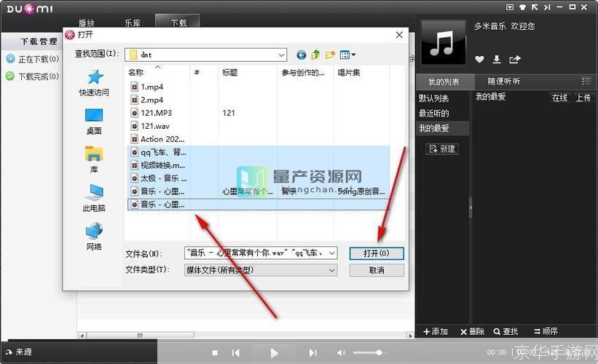Image resolution: width=598 pixels, height=364 pixels.
Task: Click the 打开(O) button
Action: 377,253
